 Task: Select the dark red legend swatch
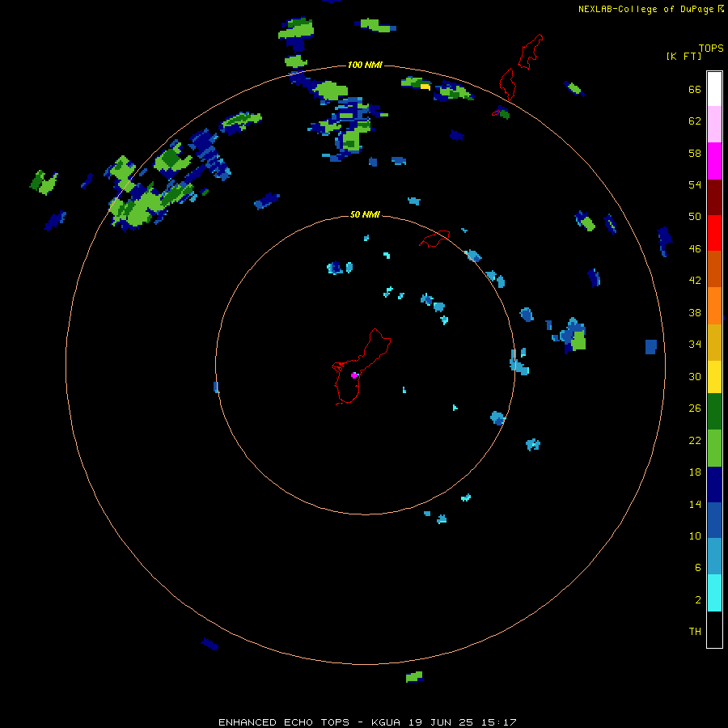coord(714,197)
